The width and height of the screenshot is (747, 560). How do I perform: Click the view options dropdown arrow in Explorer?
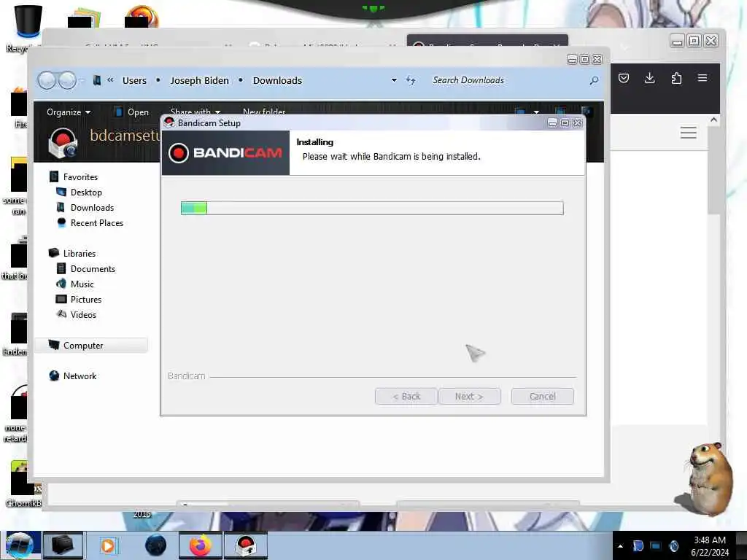coord(536,112)
